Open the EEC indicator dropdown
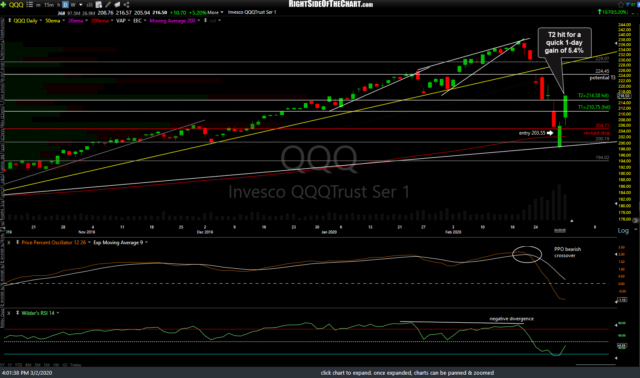Image resolution: width=640 pixels, height=378 pixels. pos(144,20)
